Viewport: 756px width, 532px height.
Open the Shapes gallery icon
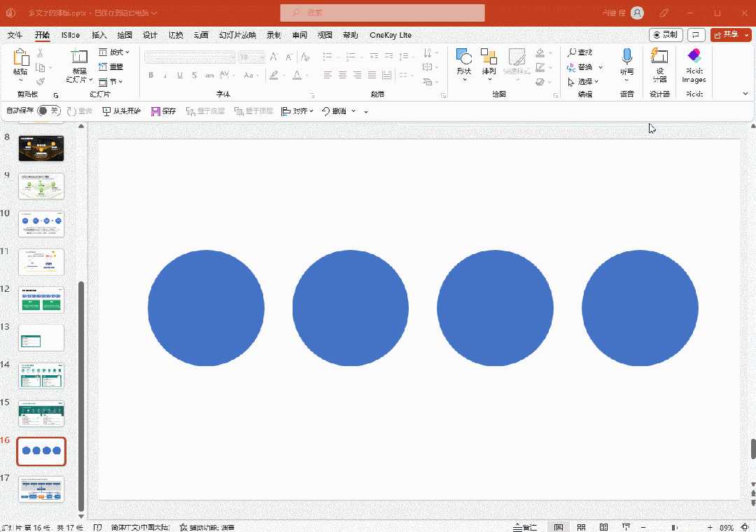(463, 57)
